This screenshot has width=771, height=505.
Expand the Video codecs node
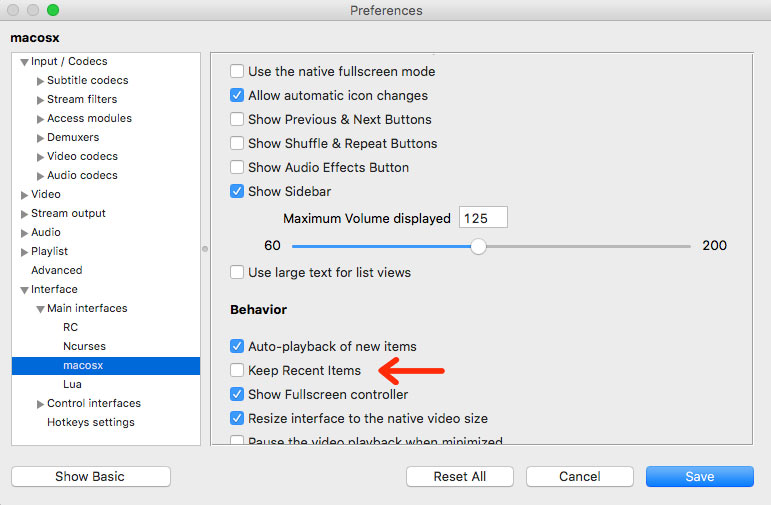tap(40, 157)
